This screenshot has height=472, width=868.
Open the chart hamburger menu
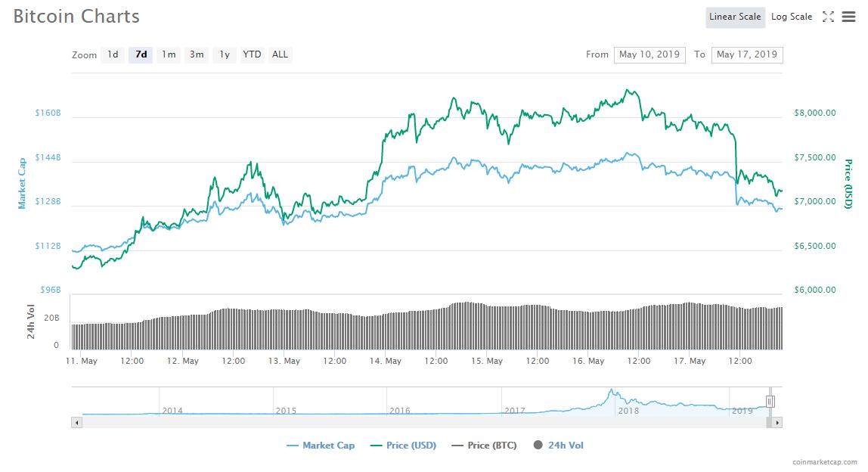click(848, 17)
